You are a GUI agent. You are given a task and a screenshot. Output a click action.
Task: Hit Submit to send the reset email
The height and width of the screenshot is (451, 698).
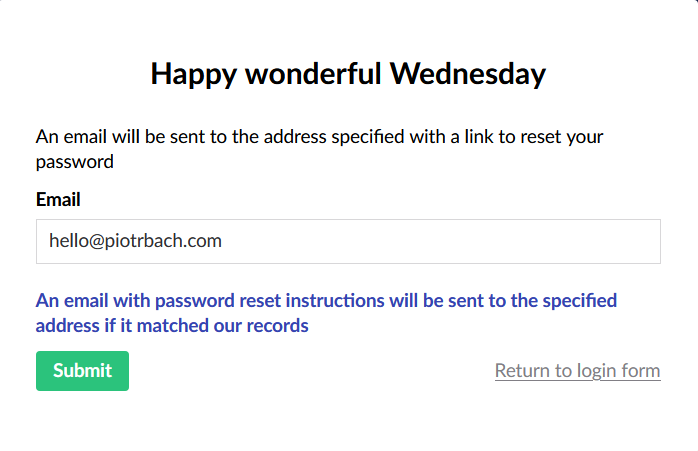82,371
